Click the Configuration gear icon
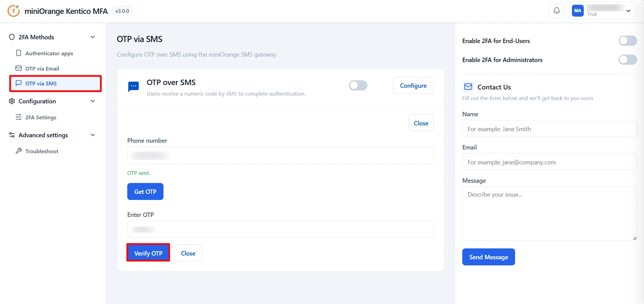The height and width of the screenshot is (304, 644). (x=12, y=101)
